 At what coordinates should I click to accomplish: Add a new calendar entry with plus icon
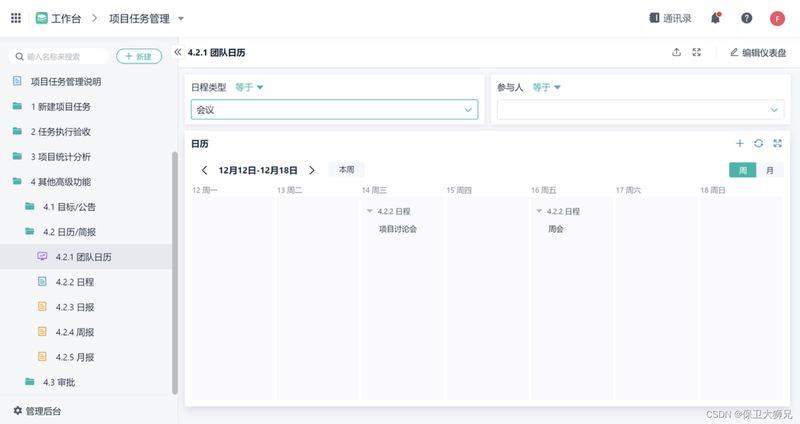[740, 143]
